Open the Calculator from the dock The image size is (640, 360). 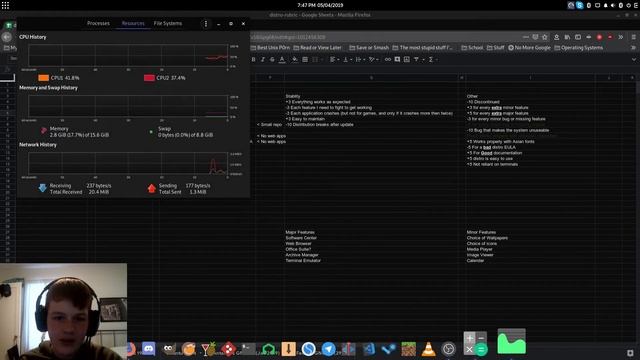tap(475, 343)
